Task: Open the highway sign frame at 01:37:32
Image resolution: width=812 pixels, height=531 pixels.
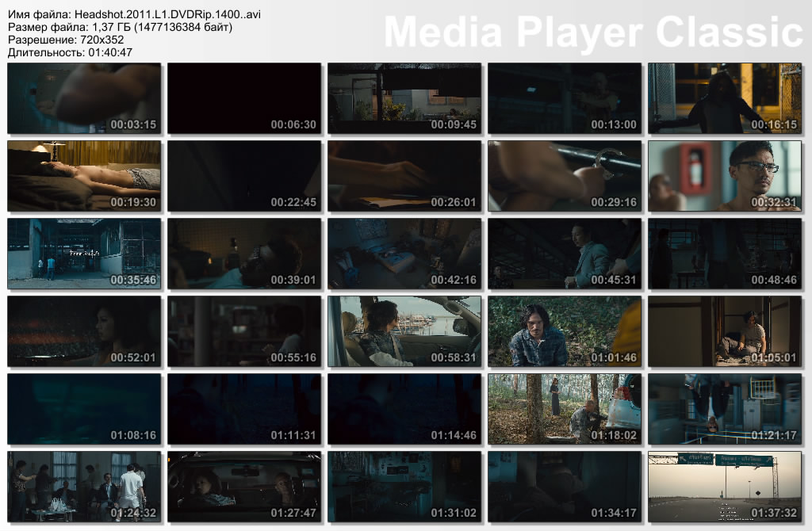Action: pyautogui.click(x=725, y=487)
